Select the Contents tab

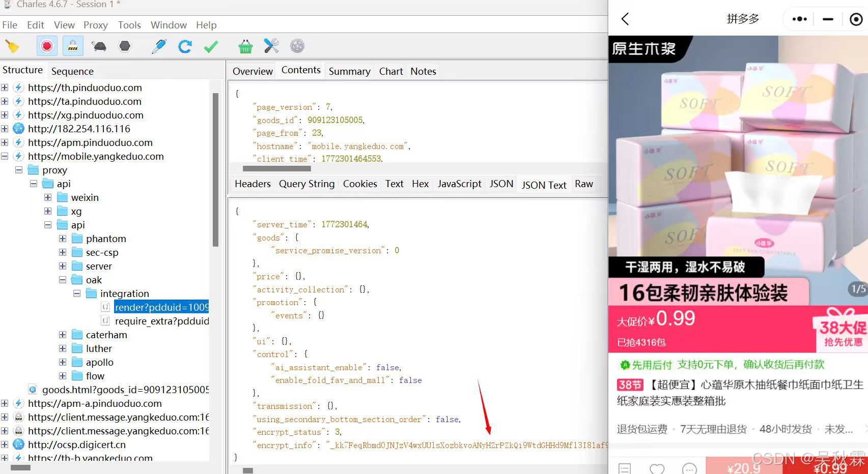tap(301, 70)
